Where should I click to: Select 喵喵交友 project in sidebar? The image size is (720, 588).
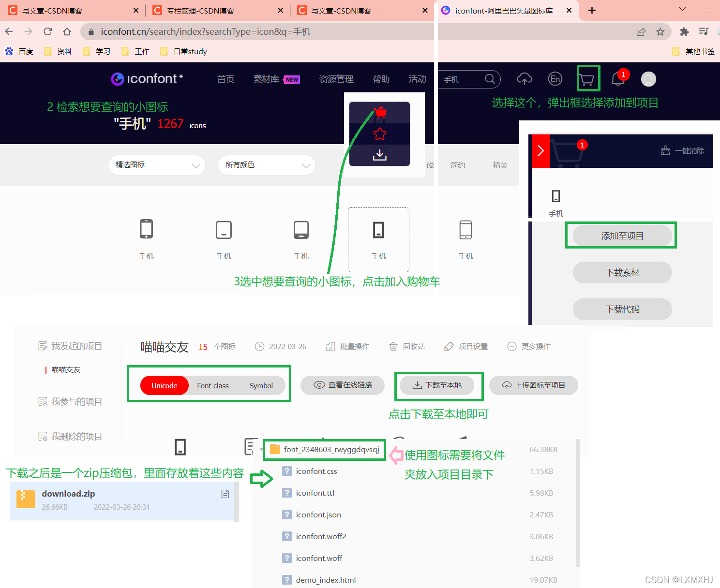(x=66, y=370)
